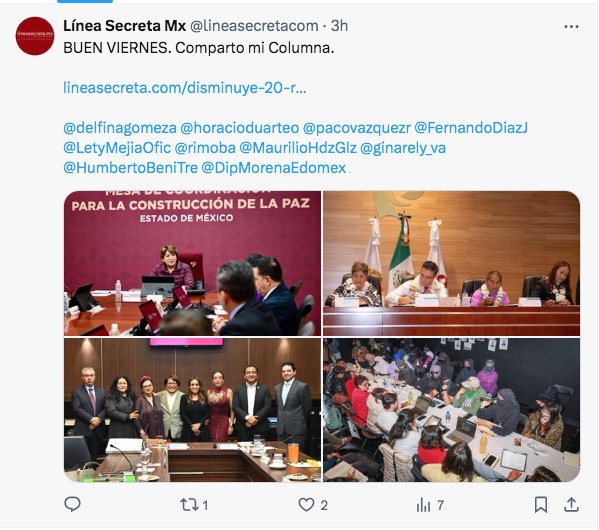Open photo of masked people at table
The width and height of the screenshot is (599, 530).
click(452, 410)
